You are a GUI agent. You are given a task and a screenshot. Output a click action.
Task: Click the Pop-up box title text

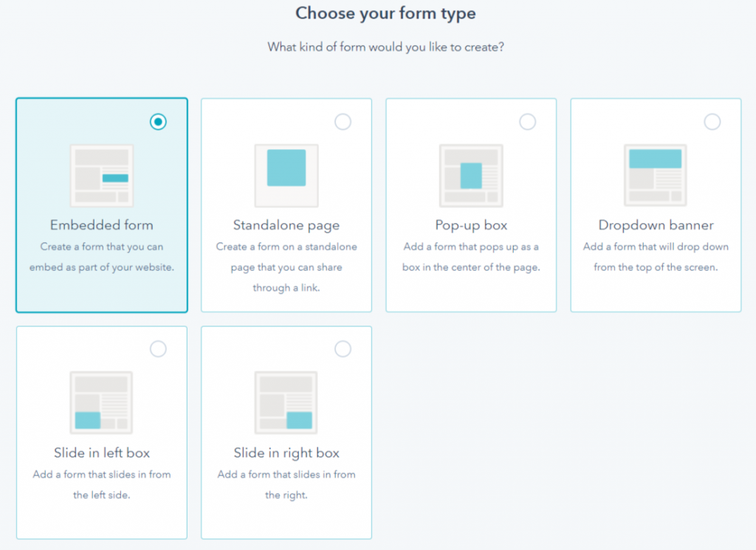coord(470,225)
